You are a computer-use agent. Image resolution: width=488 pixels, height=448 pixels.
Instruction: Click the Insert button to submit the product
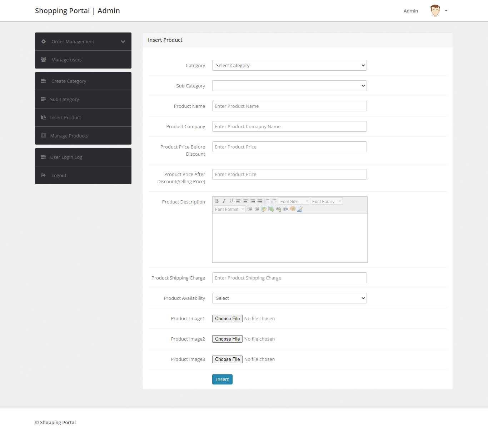[222, 379]
